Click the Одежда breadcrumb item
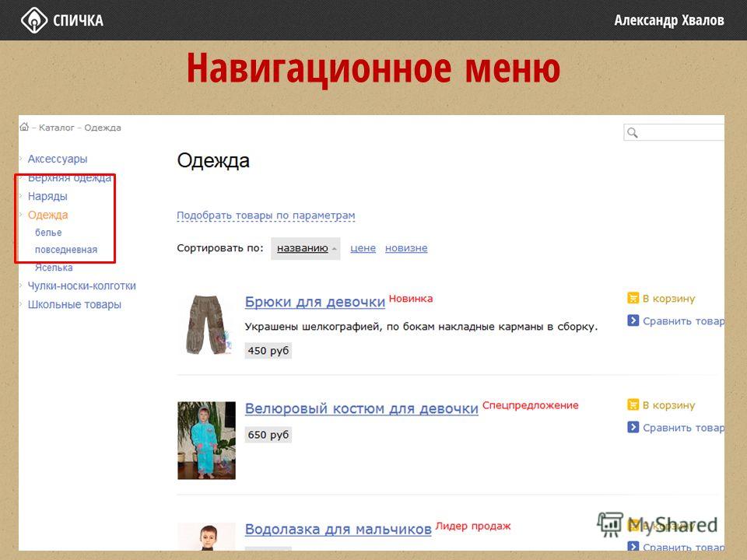This screenshot has width=747, height=560. pyautogui.click(x=103, y=128)
